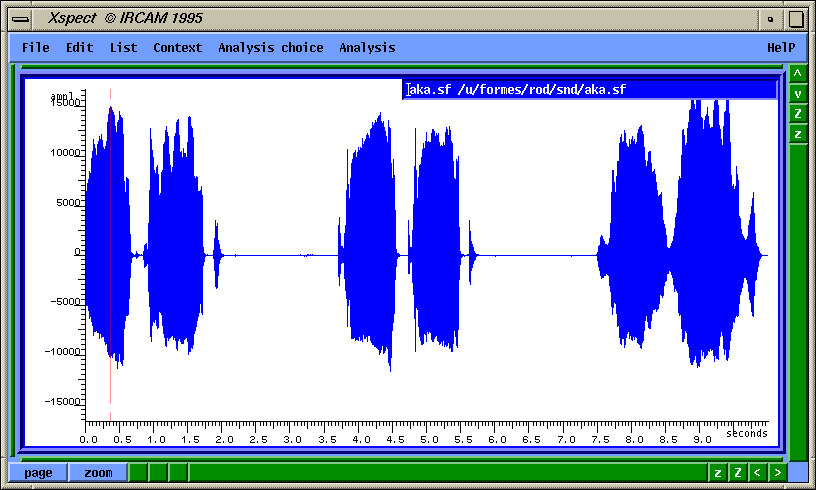Click the 'Xspect © IRCAM 1995' title bar
The image size is (816, 490).
pyautogui.click(x=396, y=19)
